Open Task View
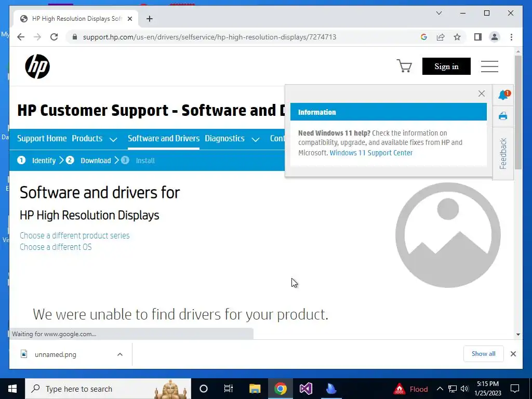This screenshot has height=399, width=532. coord(229,389)
